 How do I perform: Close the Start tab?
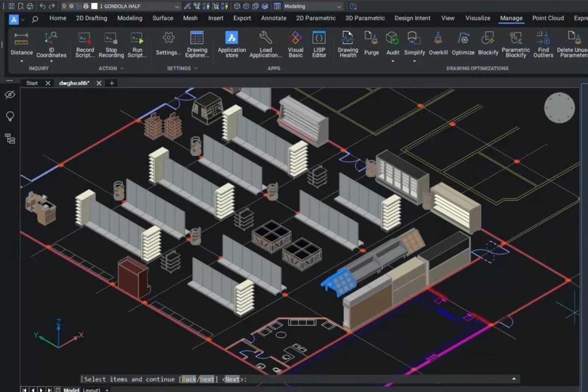tap(48, 83)
